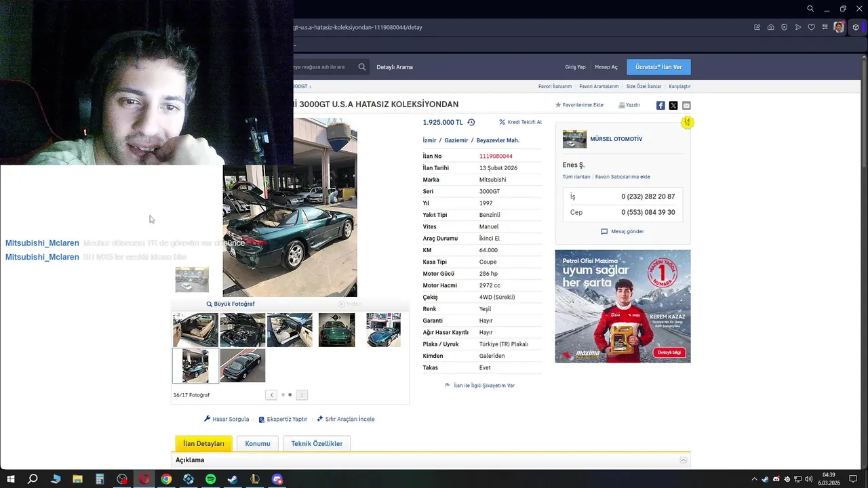This screenshot has height=488, width=868.
Task: Open browser tab search magnifier
Action: coord(810,9)
